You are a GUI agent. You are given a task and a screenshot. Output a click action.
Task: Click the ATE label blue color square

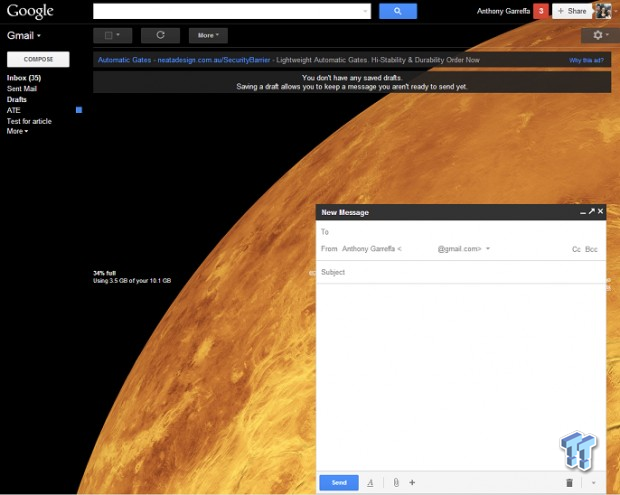click(x=79, y=110)
